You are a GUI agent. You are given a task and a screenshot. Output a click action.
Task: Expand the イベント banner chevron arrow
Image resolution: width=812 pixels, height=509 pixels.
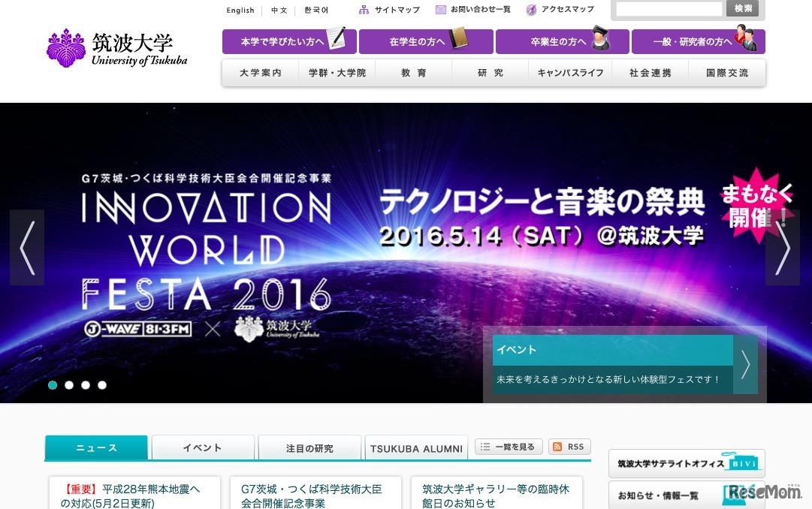click(x=745, y=364)
